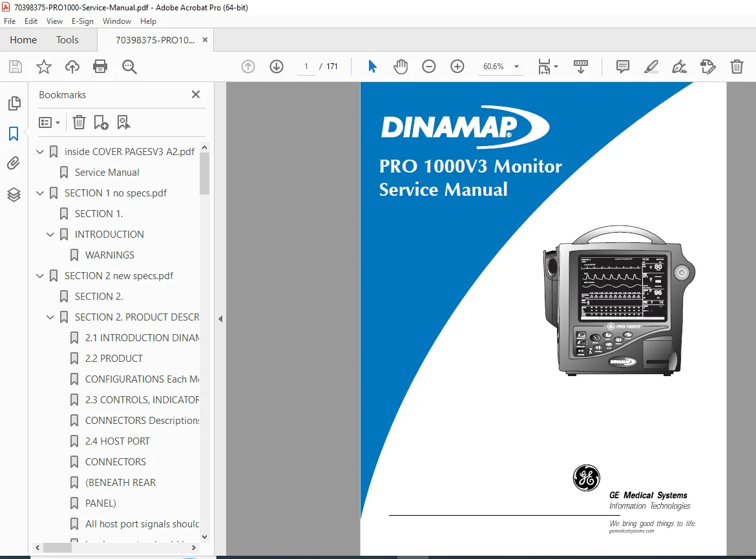Image resolution: width=756 pixels, height=559 pixels.
Task: Collapse the INTRODUCTION bookmark
Action: click(x=50, y=235)
